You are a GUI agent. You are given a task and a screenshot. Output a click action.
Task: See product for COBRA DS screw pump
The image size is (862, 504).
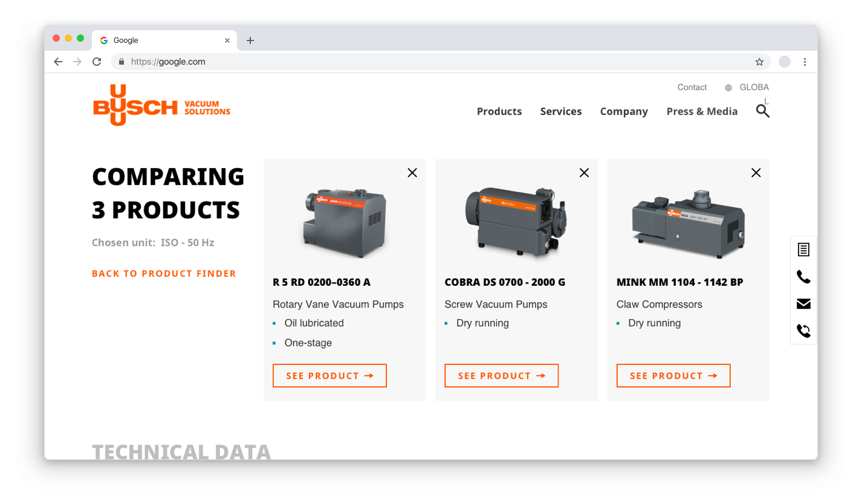tap(502, 375)
